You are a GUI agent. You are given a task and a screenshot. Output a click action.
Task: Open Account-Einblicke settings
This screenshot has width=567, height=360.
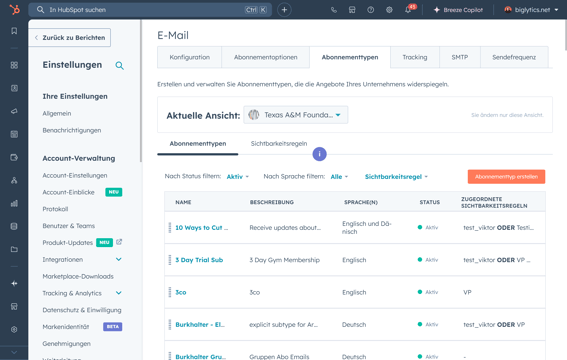(x=68, y=192)
